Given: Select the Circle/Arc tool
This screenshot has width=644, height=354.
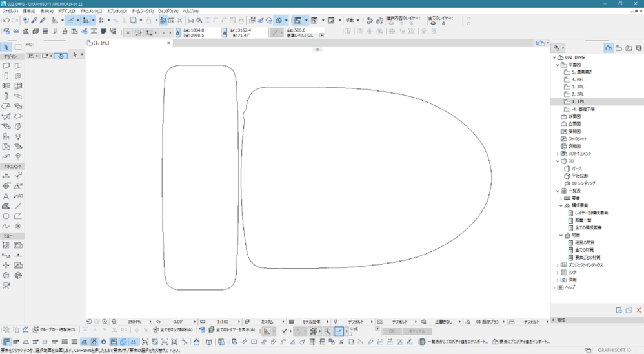Looking at the screenshot, I should (6, 216).
